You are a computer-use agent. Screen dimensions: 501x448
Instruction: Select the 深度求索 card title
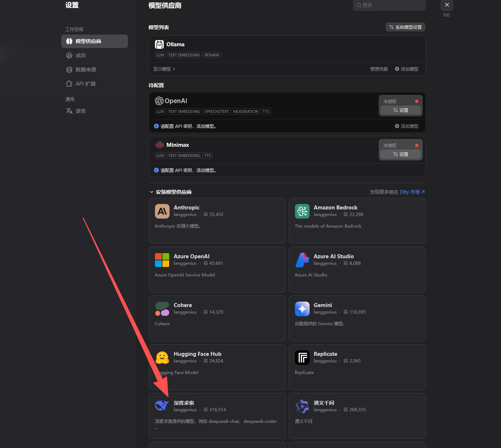tap(184, 403)
